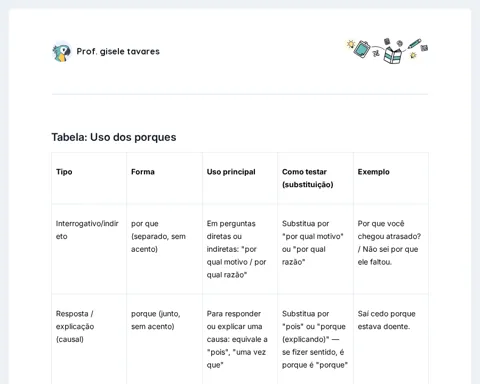Select the Exemplo column header
480x384 pixels.
point(373,172)
